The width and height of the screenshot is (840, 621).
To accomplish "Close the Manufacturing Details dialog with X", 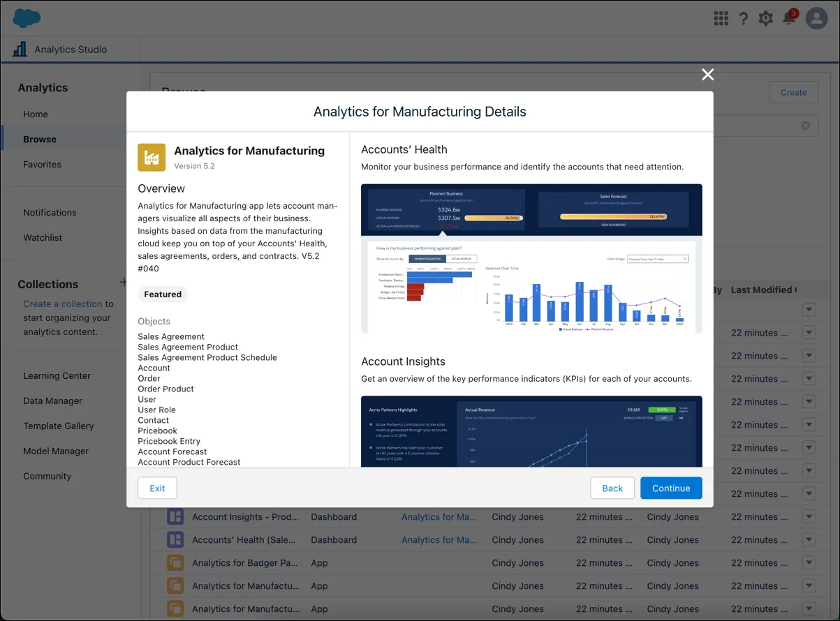I will point(707,75).
